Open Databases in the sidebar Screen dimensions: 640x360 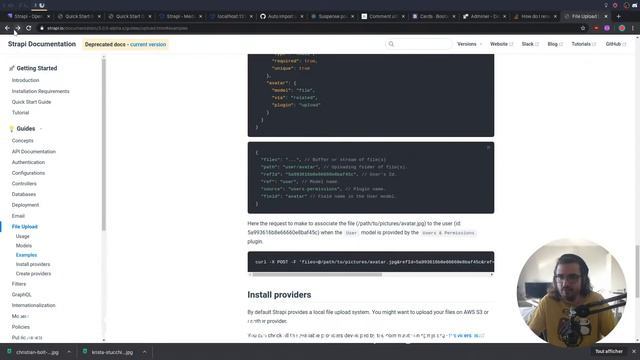[24, 194]
